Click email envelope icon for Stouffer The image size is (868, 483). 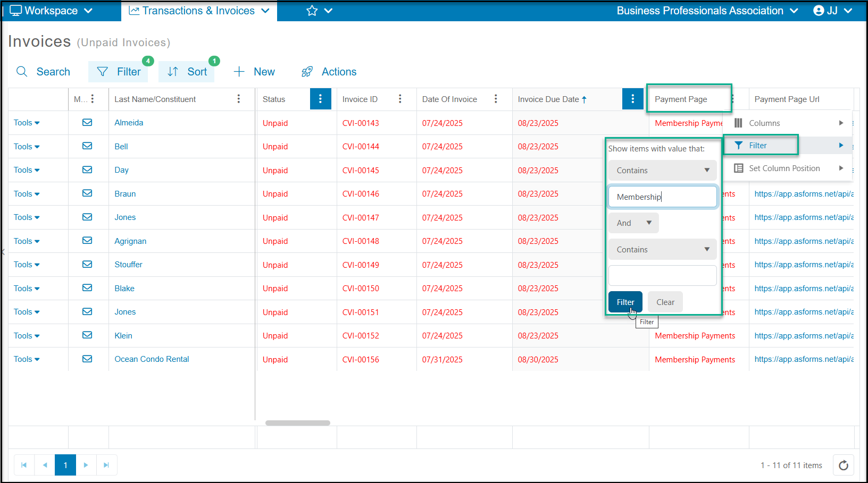(x=87, y=264)
